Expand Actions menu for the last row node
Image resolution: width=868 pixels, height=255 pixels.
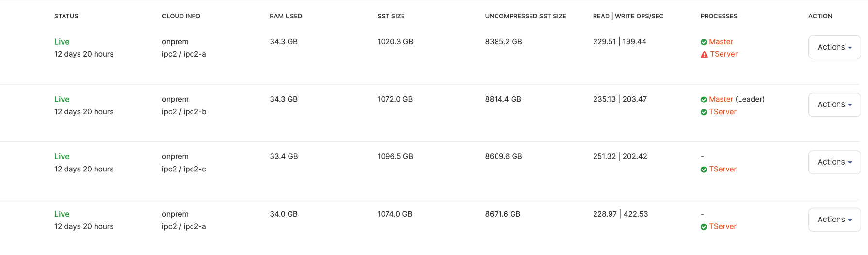click(x=835, y=220)
